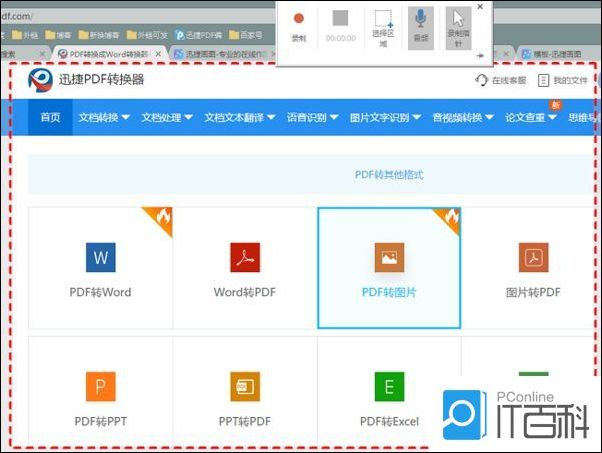This screenshot has width=602, height=453.
Task: Open 我的文件 my files
Action: point(563,80)
